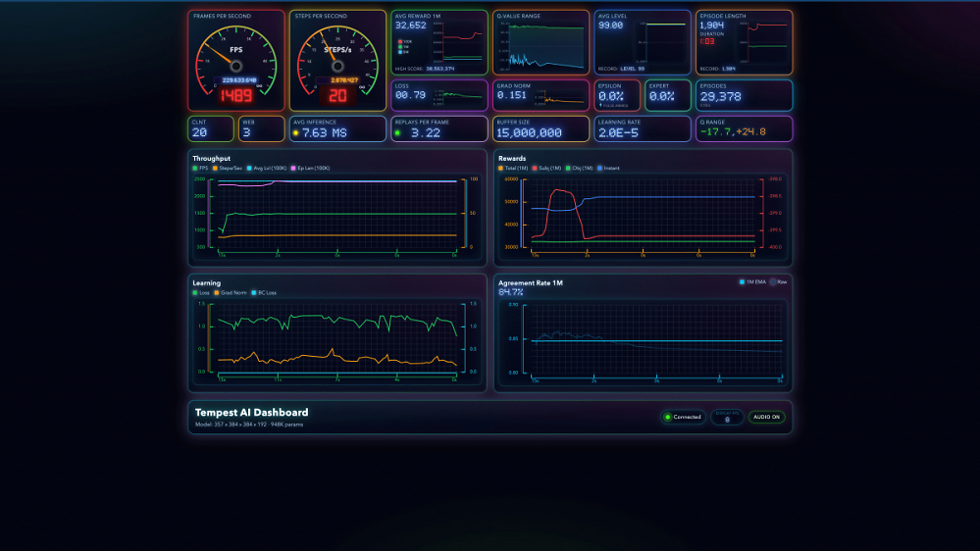980x551 pixels.
Task: Click the green Connected status dot
Action: point(667,418)
